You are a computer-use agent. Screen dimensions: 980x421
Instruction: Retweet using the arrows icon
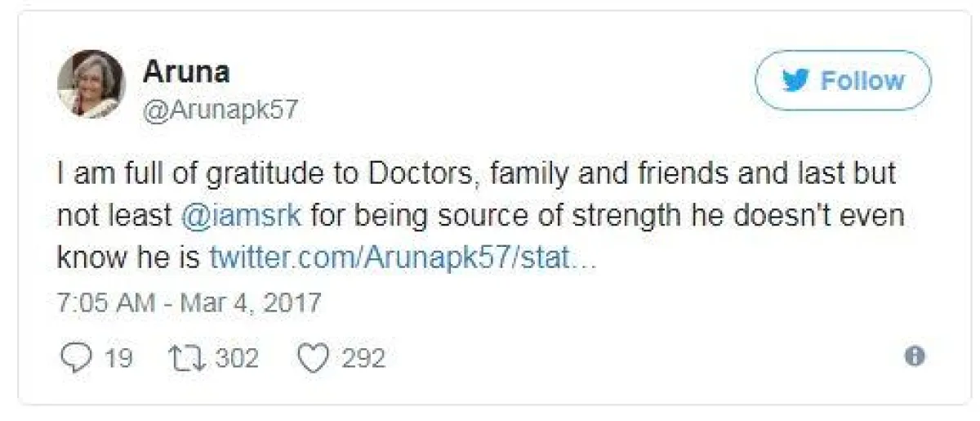click(x=189, y=358)
